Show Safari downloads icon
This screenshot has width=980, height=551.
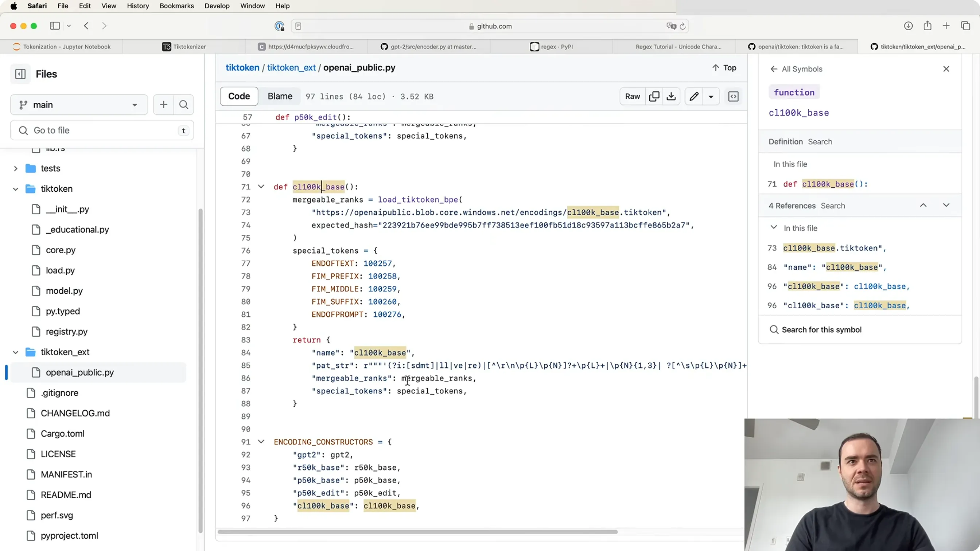pyautogui.click(x=909, y=26)
